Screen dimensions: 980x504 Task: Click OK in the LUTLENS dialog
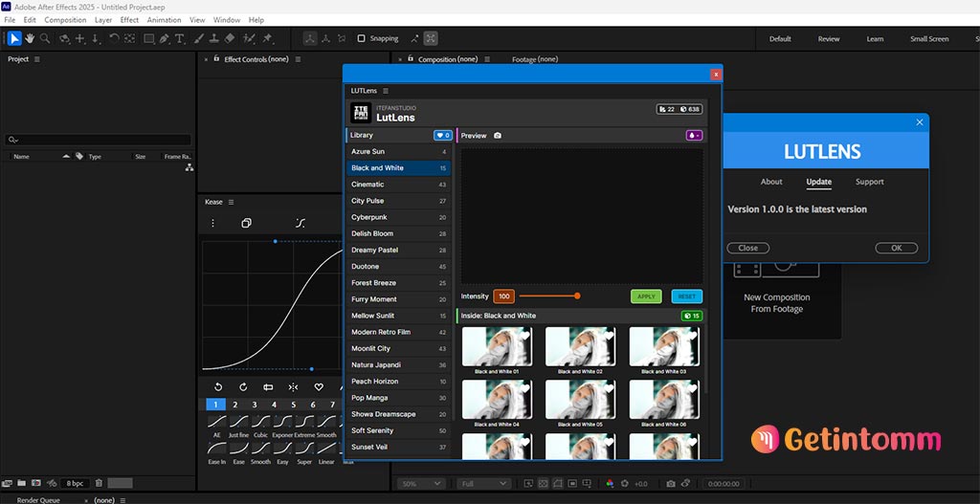click(896, 248)
